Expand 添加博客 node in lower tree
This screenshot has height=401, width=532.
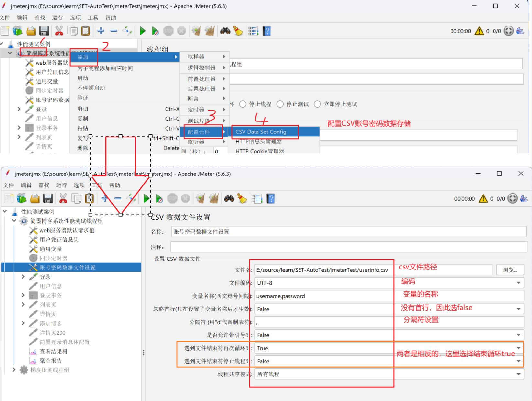coord(23,323)
